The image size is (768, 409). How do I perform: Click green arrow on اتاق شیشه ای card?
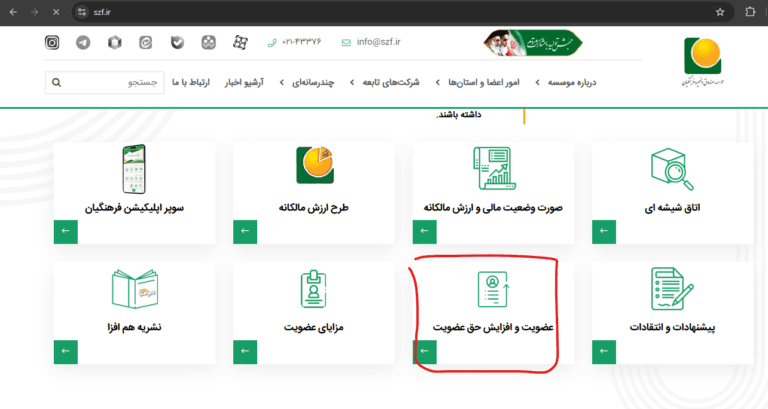coord(604,232)
